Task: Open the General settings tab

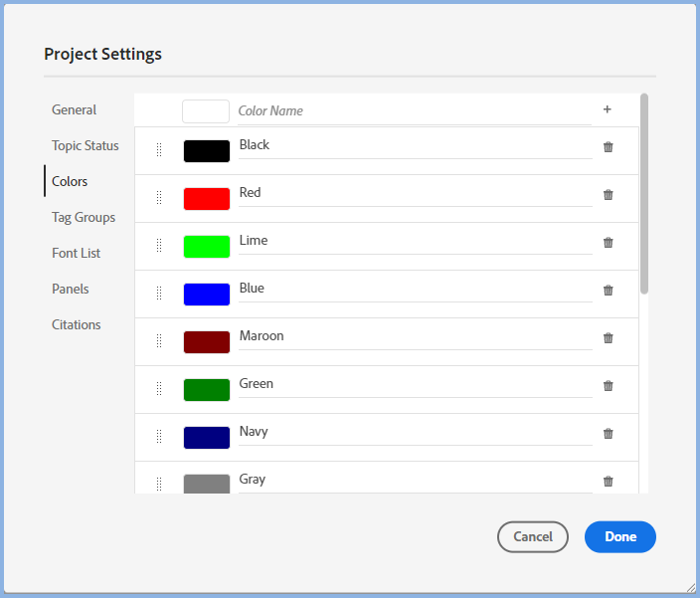Action: (x=75, y=110)
